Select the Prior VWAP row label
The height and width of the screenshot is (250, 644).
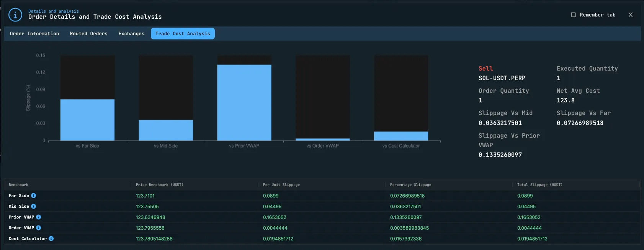pos(21,217)
